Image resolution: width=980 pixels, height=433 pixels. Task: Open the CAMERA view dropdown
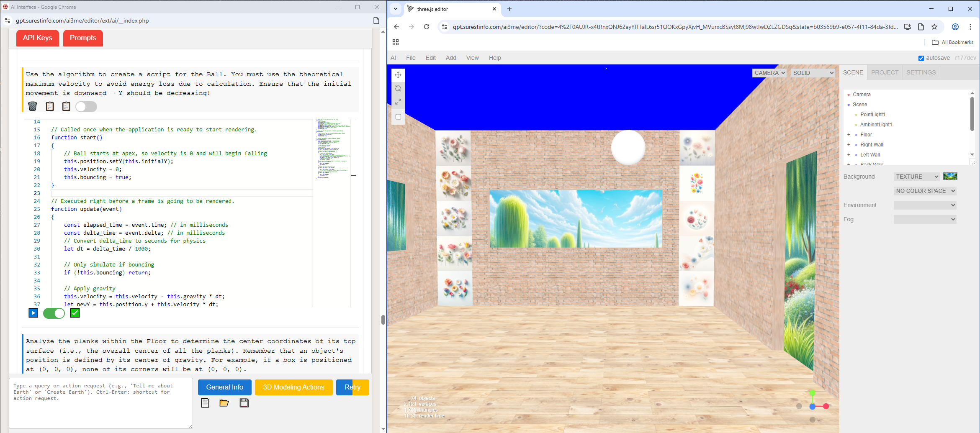[x=769, y=72]
